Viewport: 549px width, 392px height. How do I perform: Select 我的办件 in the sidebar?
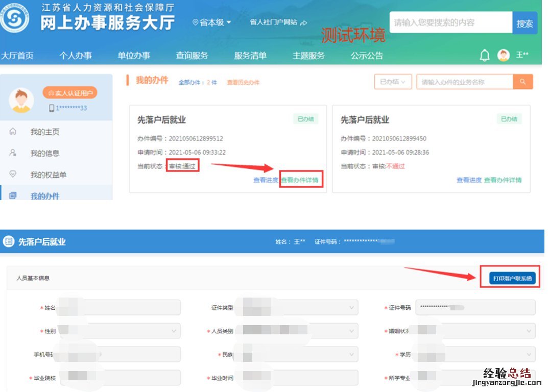[45, 196]
